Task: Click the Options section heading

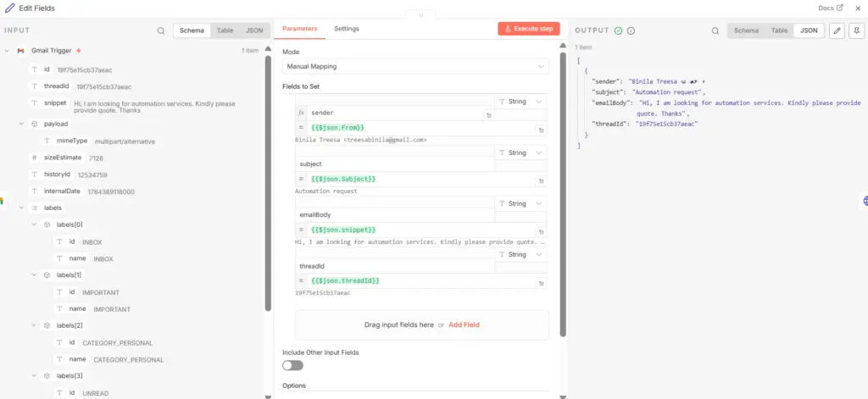Action: pos(294,385)
